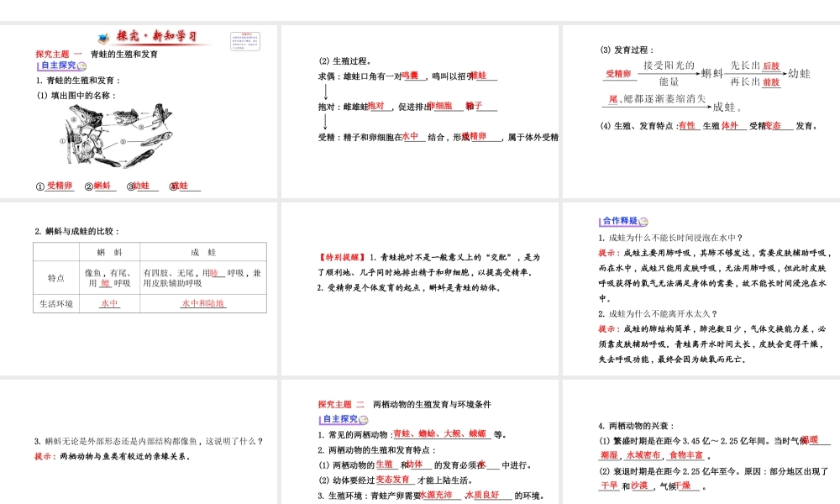This screenshot has height=504, width=840.
Task: Click the 蝌 蚪 column header in the table
Action: click(110, 252)
